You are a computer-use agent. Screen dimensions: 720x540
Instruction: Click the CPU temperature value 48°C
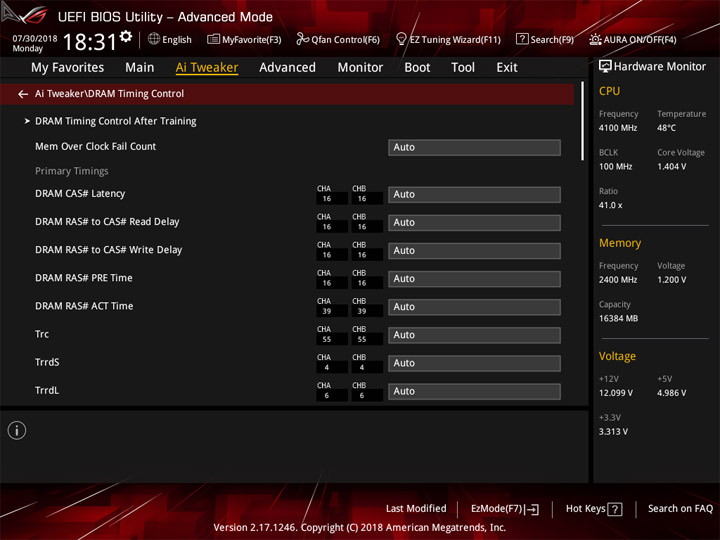click(666, 128)
